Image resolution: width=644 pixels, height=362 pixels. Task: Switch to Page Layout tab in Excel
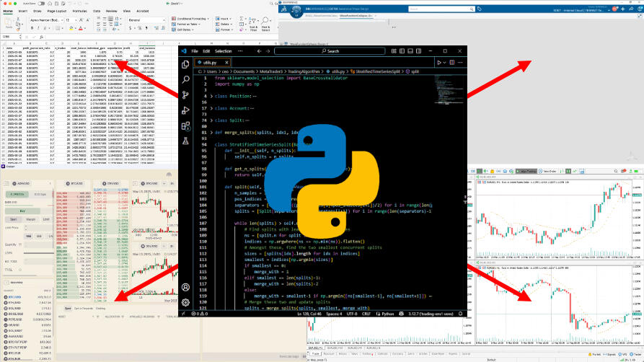pyautogui.click(x=57, y=11)
